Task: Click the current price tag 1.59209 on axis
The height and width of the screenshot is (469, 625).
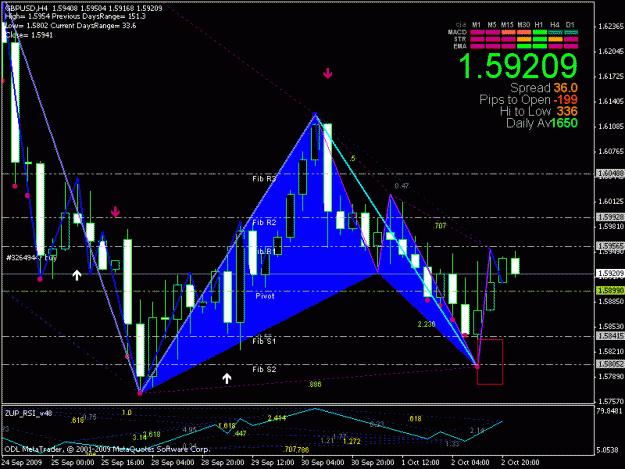Action: click(610, 273)
